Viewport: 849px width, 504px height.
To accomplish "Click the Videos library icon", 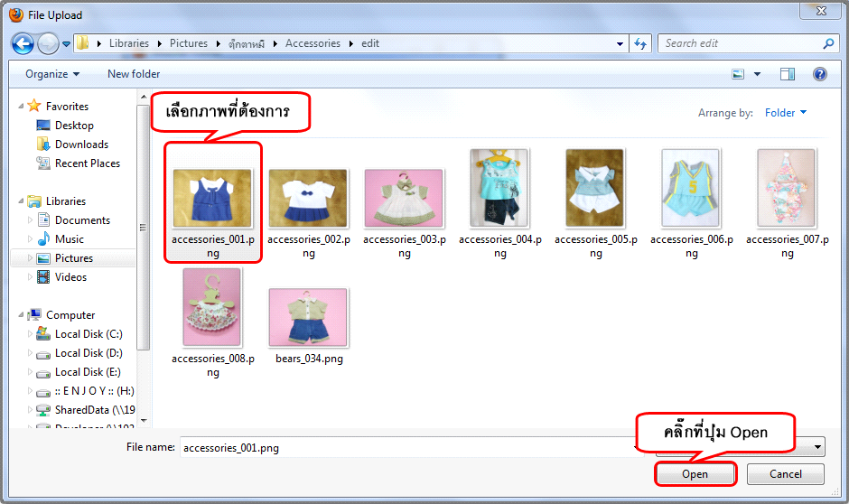I will 43,276.
